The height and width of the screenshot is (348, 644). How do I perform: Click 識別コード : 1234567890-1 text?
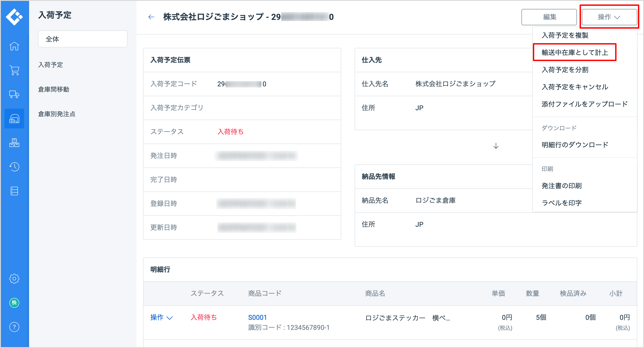click(x=289, y=327)
